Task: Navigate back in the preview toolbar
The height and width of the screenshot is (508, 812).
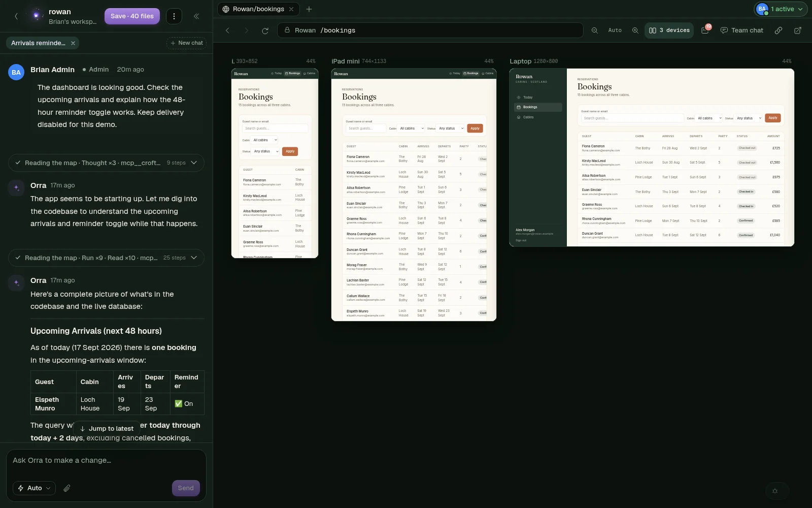Action: [228, 30]
